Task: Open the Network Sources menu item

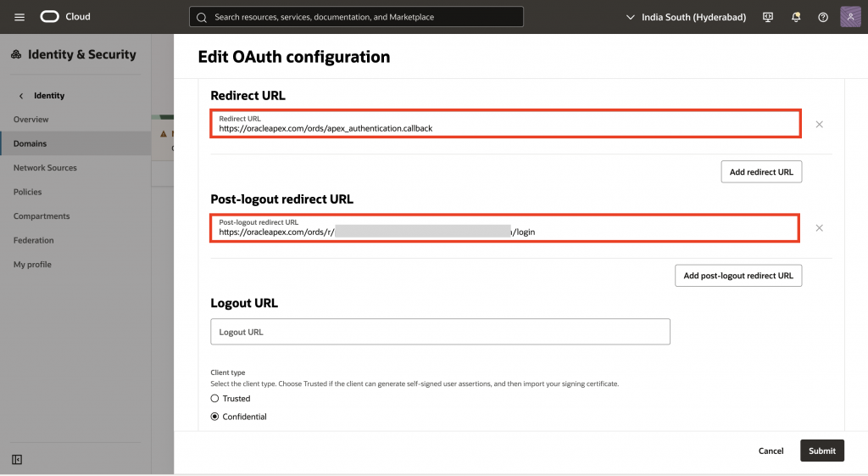Action: click(x=45, y=168)
